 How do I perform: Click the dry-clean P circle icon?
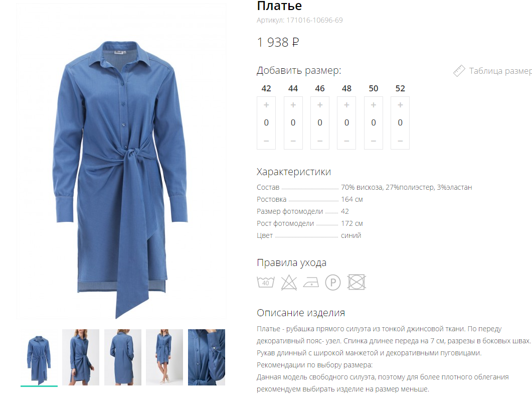coord(333,282)
